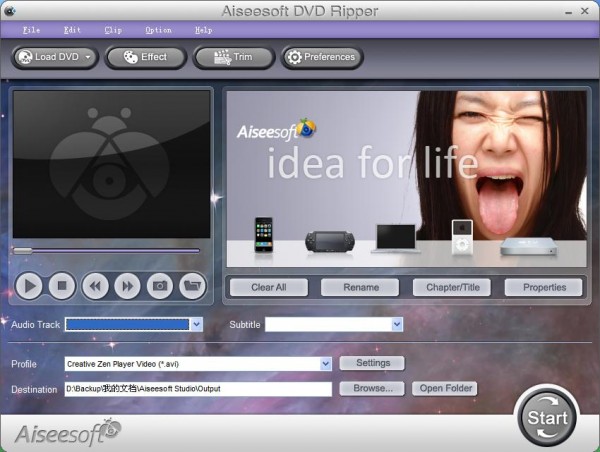Click the Chapter/Title button

[x=452, y=287]
